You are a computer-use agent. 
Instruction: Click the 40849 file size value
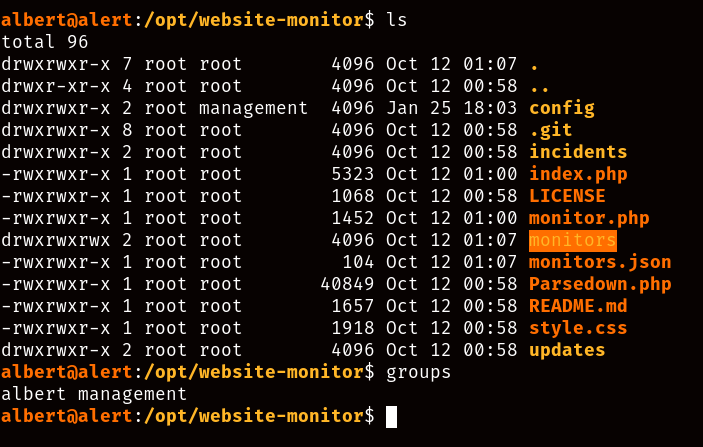tap(347, 284)
